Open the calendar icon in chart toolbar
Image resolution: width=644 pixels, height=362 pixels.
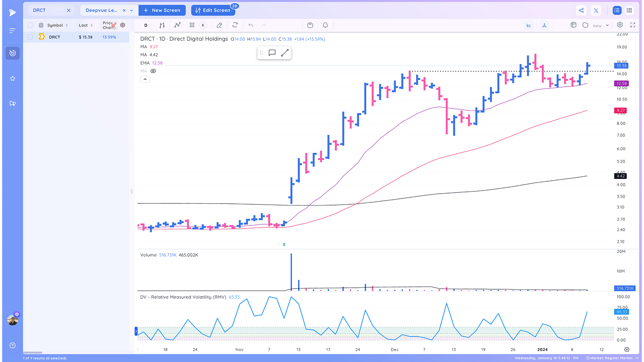310,25
